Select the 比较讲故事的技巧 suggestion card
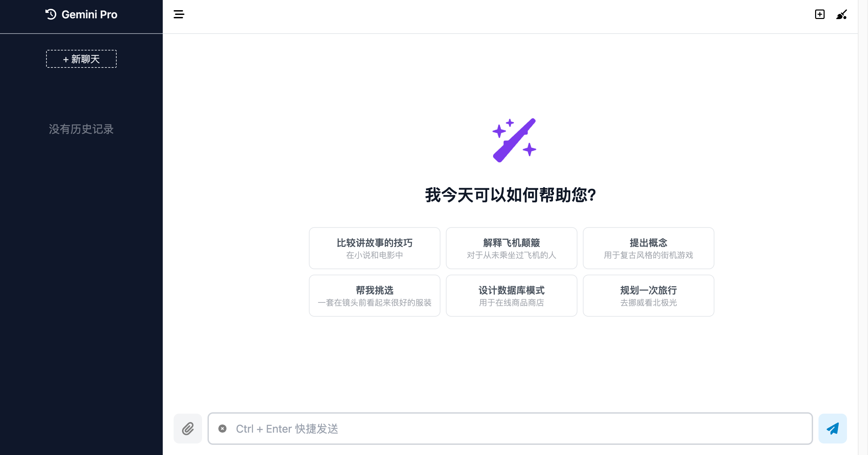 click(x=374, y=248)
